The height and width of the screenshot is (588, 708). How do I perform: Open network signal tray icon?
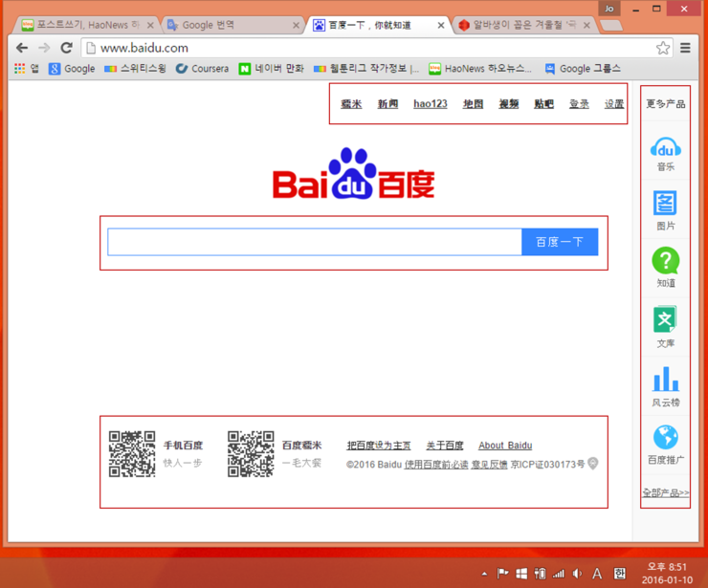coord(559,574)
